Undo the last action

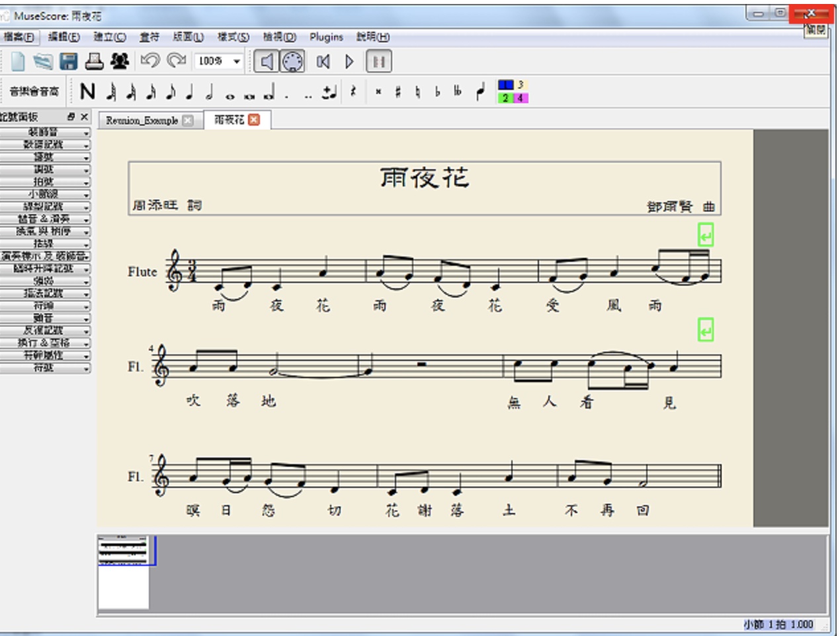150,61
